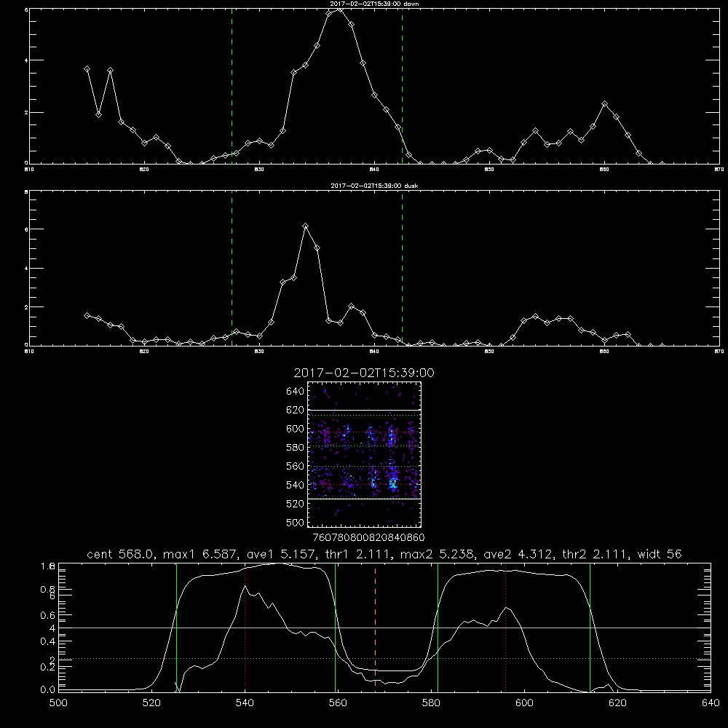728x728 pixels.
Task: Click bottom plot x-axis label 500
Action: (58, 703)
